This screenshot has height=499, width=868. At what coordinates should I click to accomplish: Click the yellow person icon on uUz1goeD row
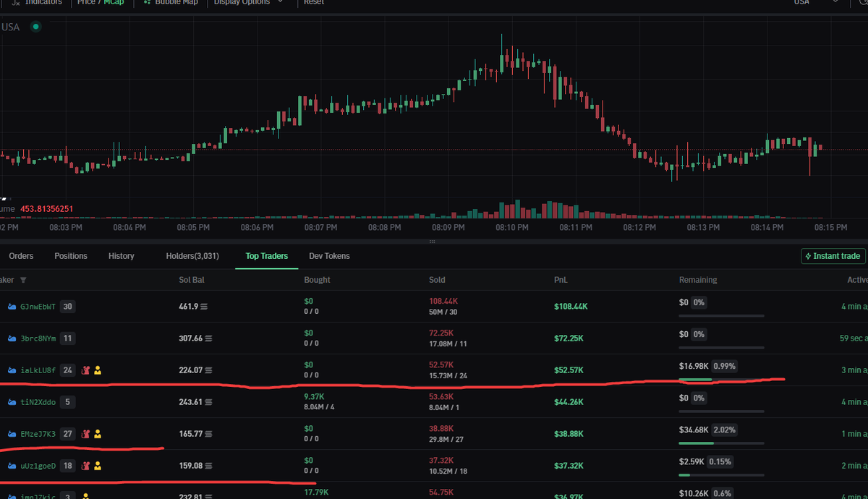tap(98, 466)
